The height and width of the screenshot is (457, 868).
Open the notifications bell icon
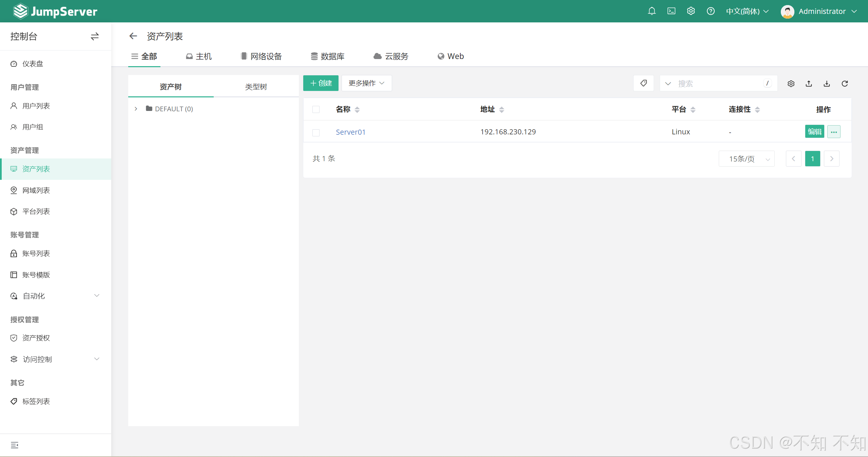(x=651, y=11)
